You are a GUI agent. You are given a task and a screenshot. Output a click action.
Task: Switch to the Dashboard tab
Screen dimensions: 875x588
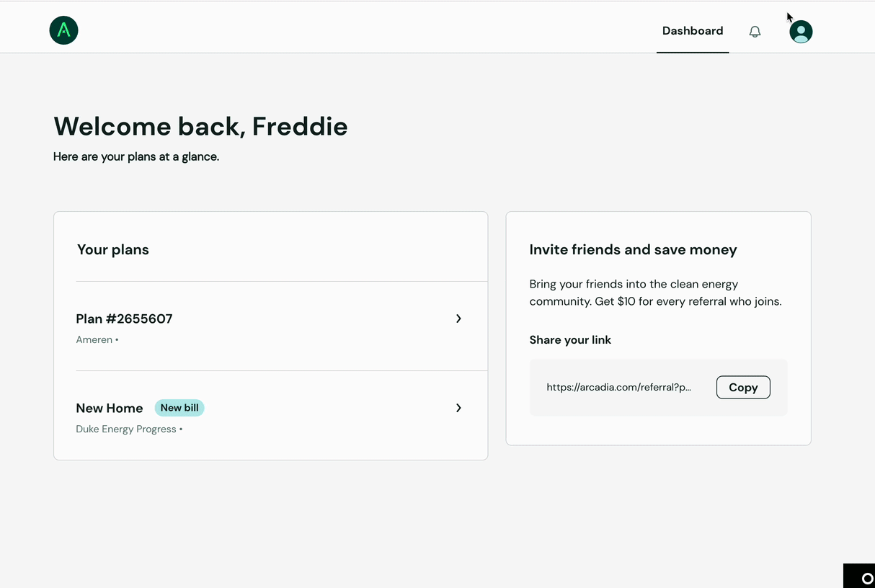click(x=693, y=31)
